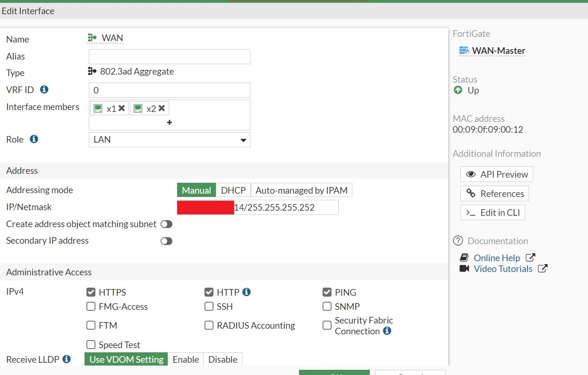Click the Edit in CLI button
588x375 pixels.
click(493, 213)
